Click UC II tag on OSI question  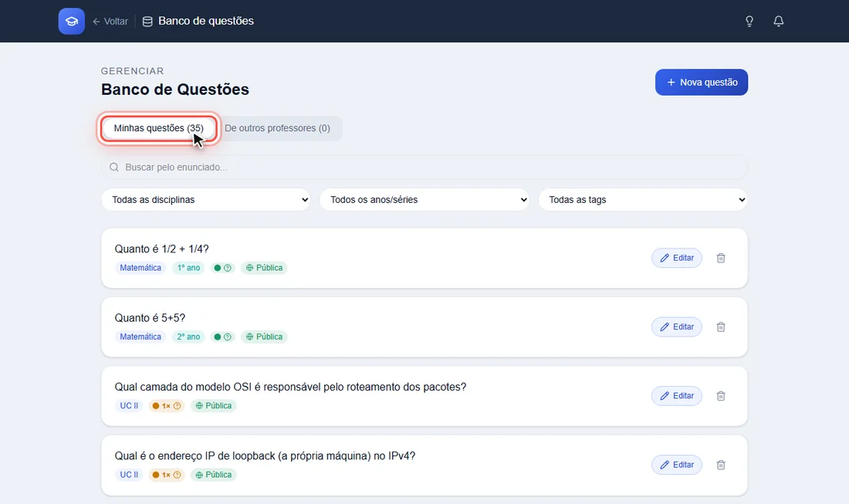[129, 405]
